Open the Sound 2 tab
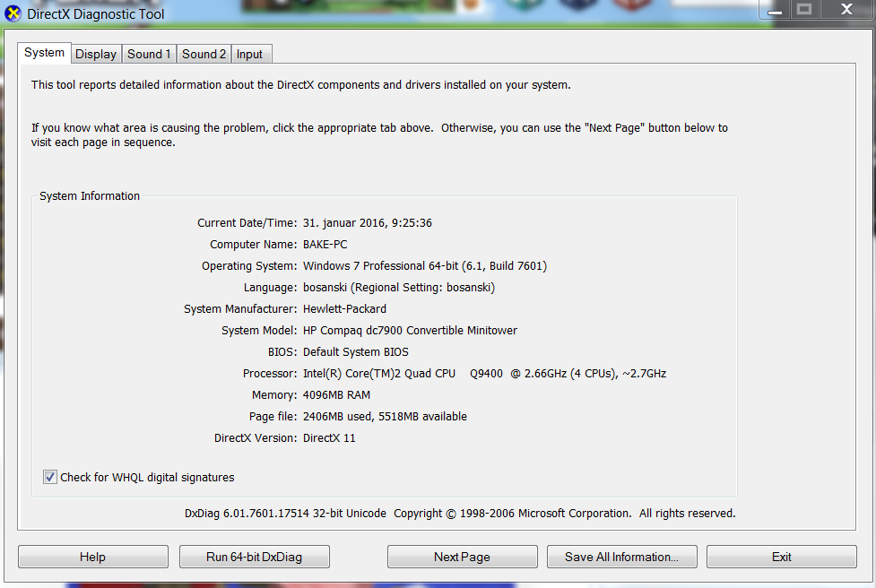 pos(204,54)
